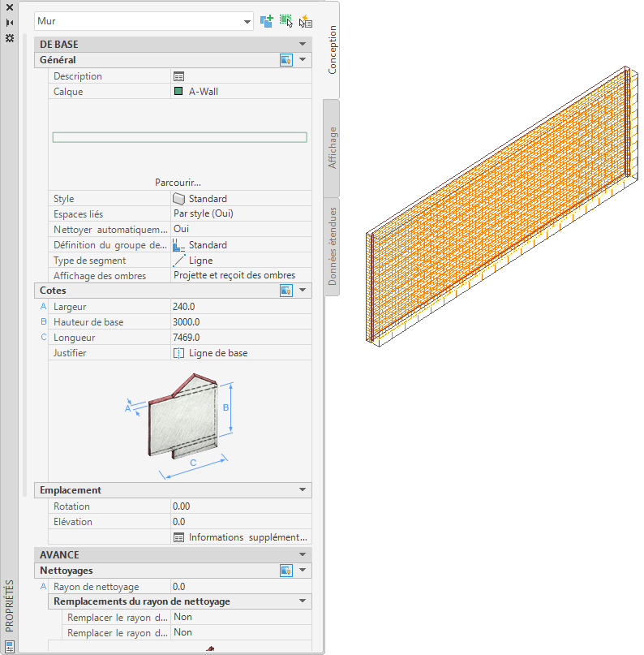Open the Mur object type dropdown
The image size is (644, 655).
(x=247, y=21)
